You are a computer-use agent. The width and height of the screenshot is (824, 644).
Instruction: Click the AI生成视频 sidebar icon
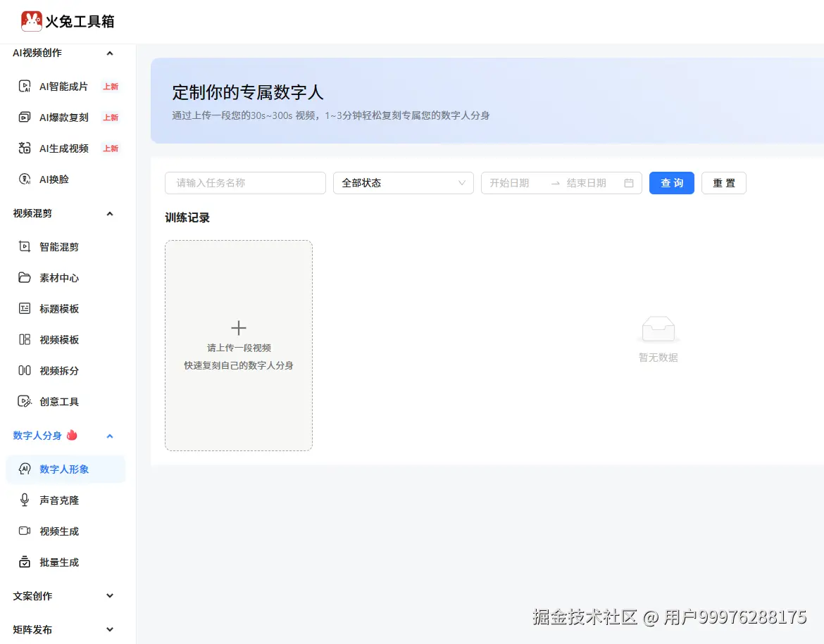(25, 148)
